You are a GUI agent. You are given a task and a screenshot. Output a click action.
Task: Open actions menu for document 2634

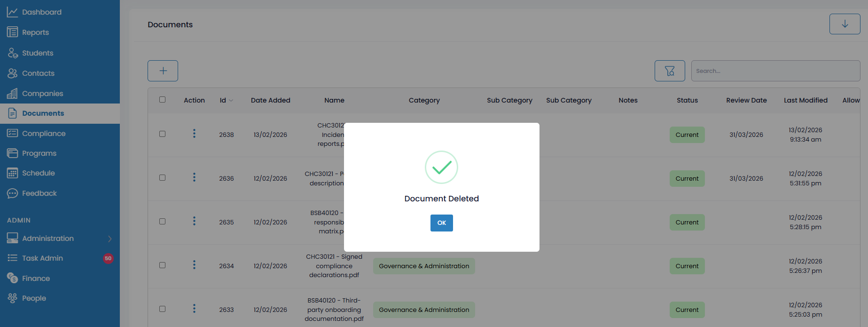coord(194,265)
